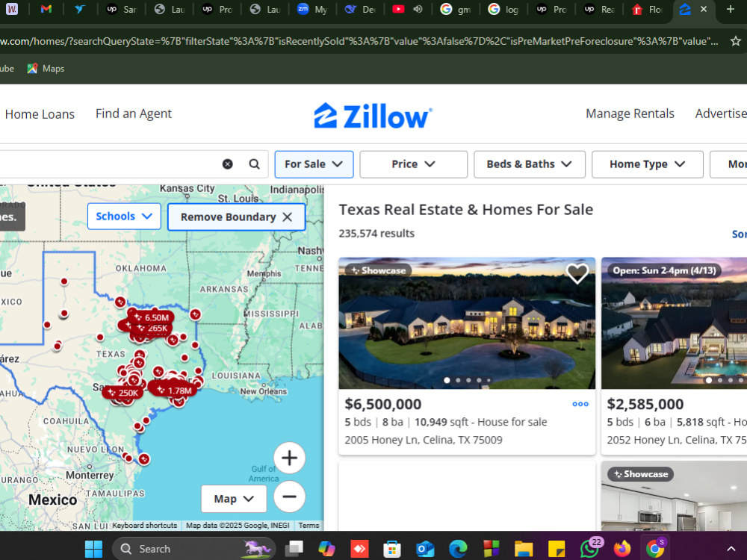Launch Microsoft Edge from taskbar
The width and height of the screenshot is (747, 560).
pyautogui.click(x=458, y=549)
